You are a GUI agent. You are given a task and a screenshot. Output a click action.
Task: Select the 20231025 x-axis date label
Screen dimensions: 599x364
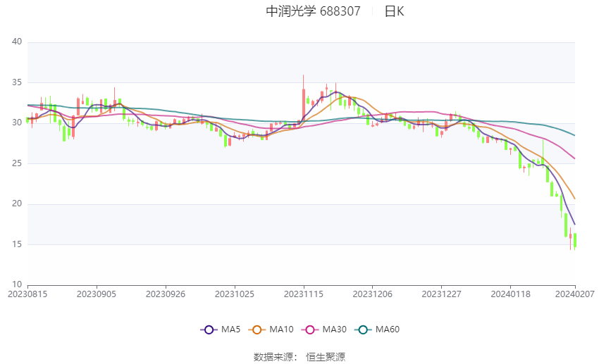(x=235, y=294)
